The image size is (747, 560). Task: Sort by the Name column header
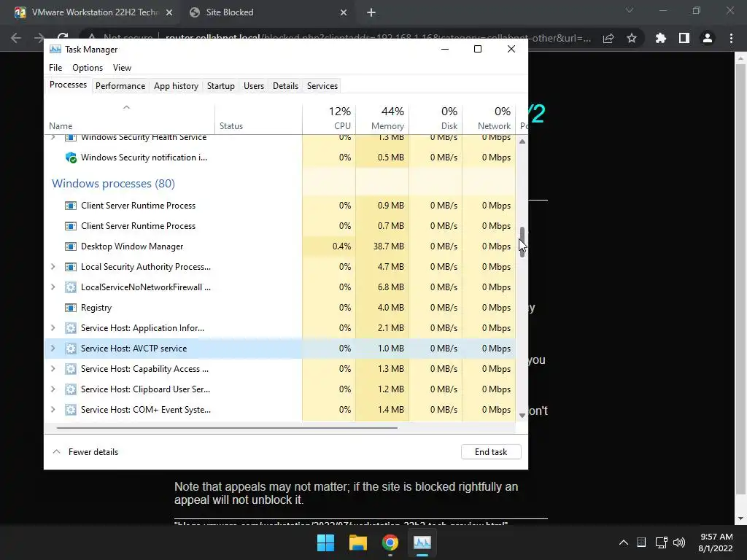point(130,118)
